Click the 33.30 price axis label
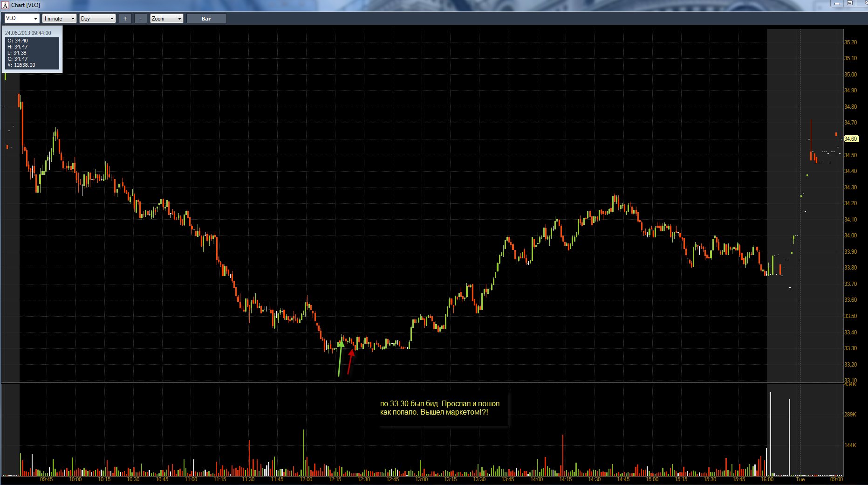 [x=850, y=348]
